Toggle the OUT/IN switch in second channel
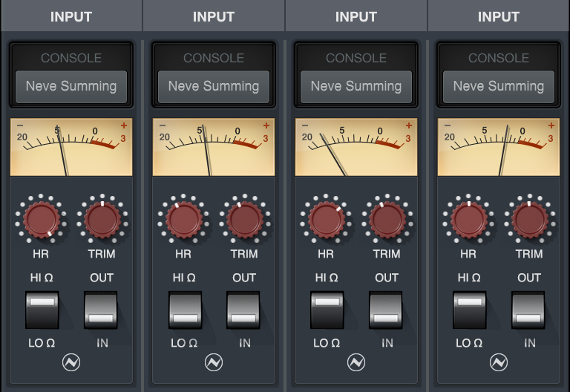Screen dimensions: 570x392 [x=243, y=310]
